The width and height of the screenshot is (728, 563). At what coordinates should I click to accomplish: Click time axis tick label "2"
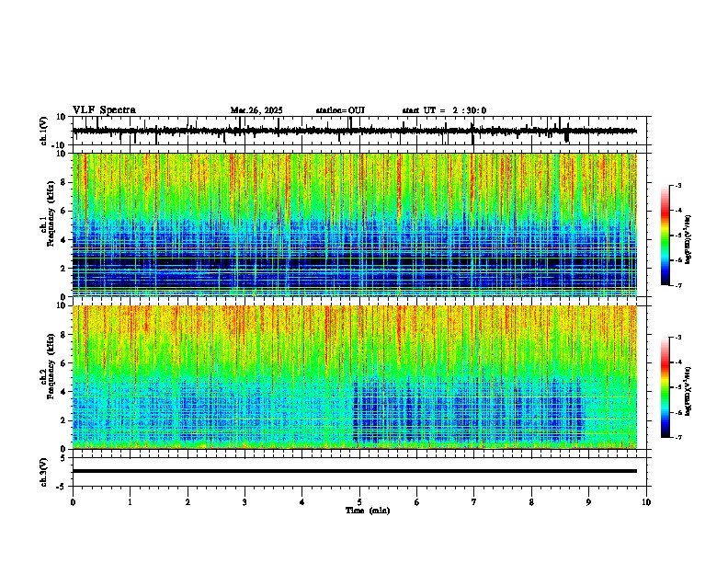click(188, 502)
